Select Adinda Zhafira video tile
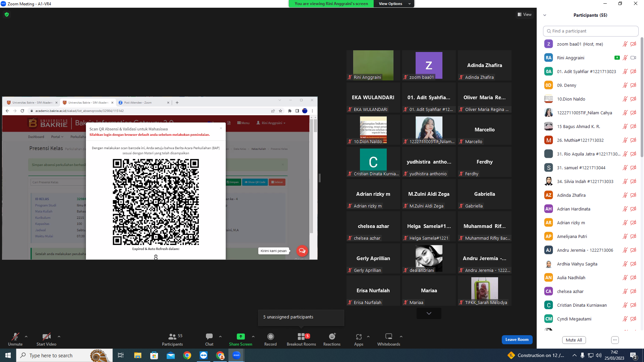This screenshot has width=644, height=362. (485, 65)
